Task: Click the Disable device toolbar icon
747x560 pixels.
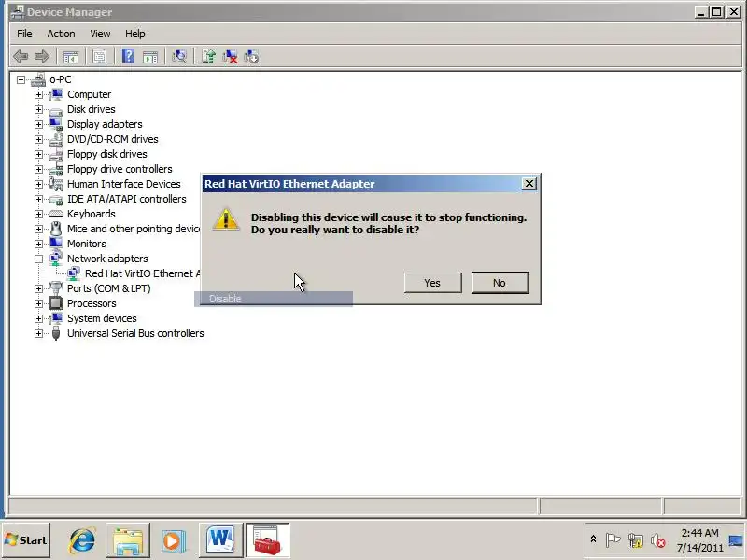Action: pyautogui.click(x=251, y=57)
